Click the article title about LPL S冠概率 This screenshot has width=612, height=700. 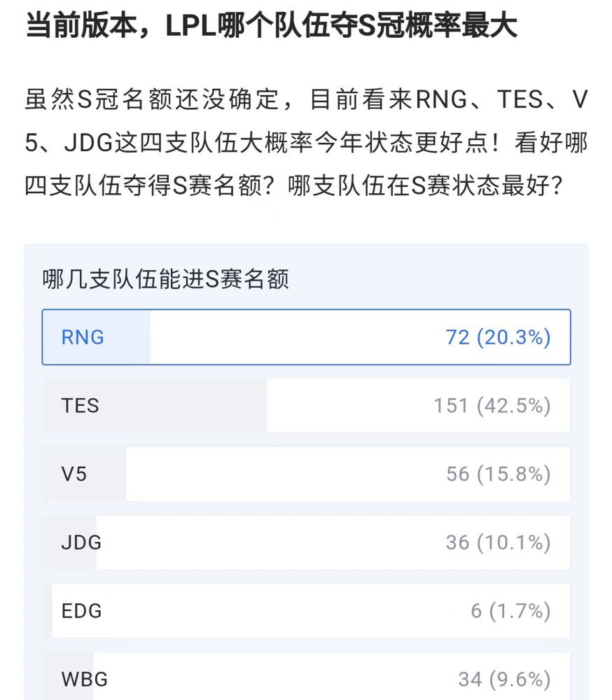click(x=271, y=27)
